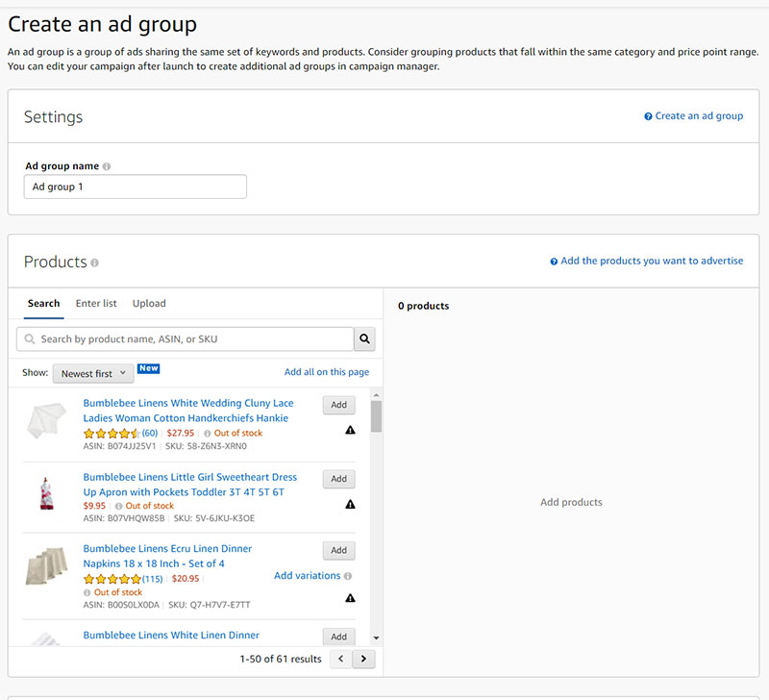Add the Ecru Linen Dinner Napkins product
The height and width of the screenshot is (700, 769).
coord(338,550)
